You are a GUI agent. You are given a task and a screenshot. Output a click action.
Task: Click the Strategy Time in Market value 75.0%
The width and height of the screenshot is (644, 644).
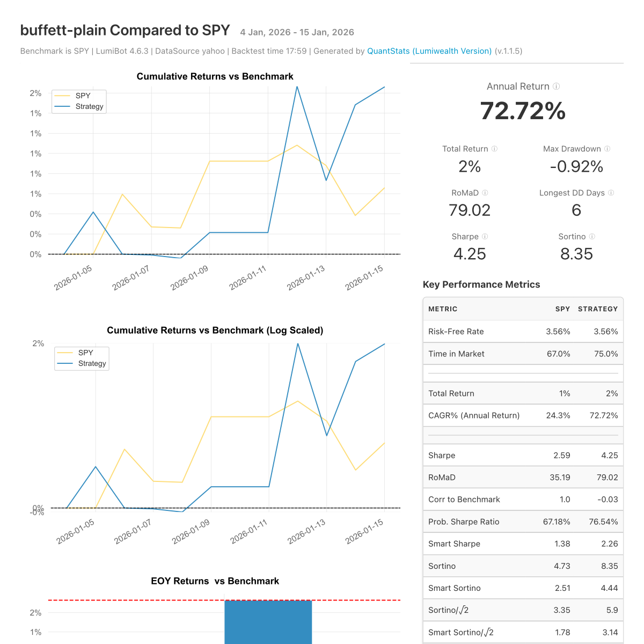click(x=606, y=354)
